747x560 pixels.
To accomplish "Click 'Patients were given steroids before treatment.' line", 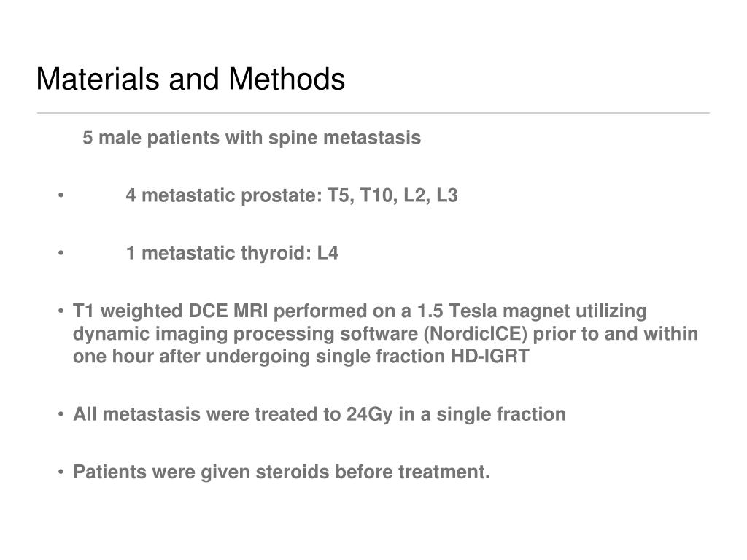I will coord(281,472).
